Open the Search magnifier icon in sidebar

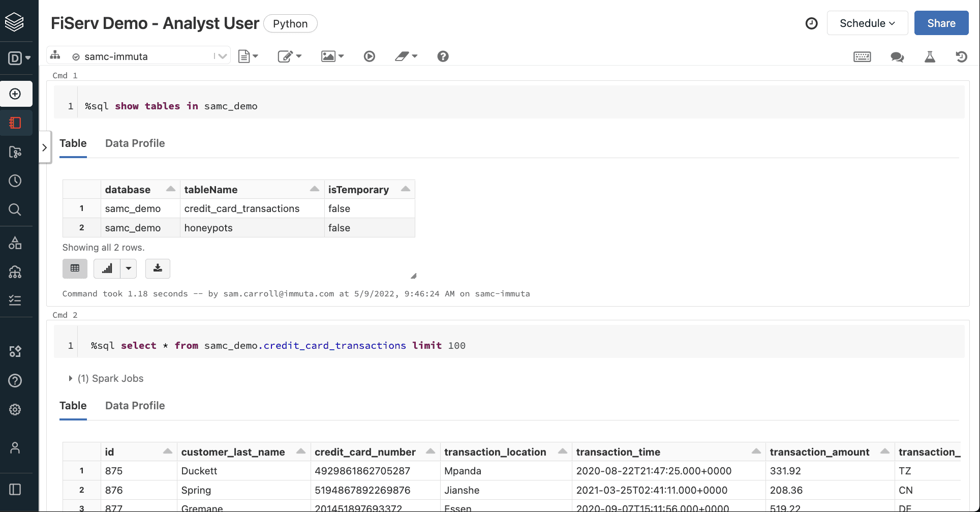click(15, 209)
